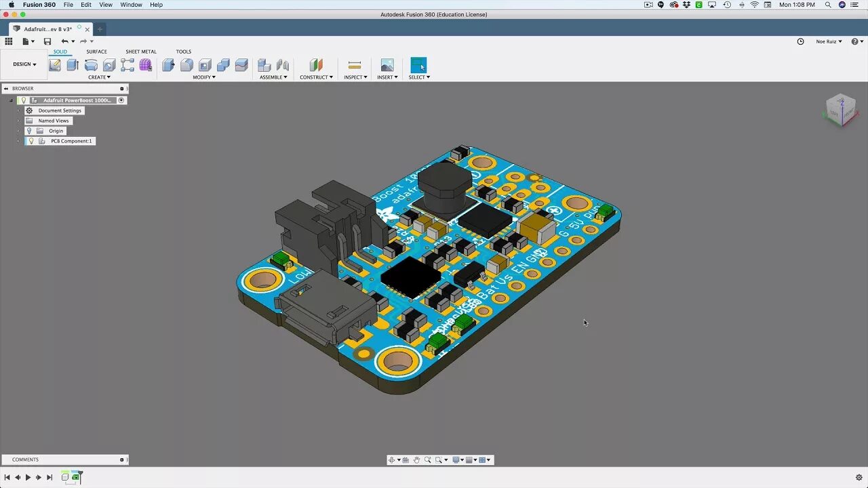Select the Combine tool

coord(223,65)
